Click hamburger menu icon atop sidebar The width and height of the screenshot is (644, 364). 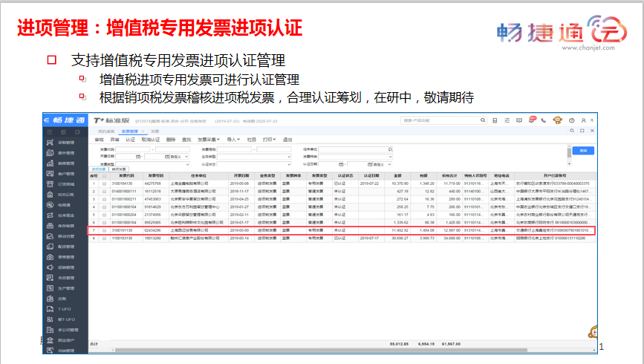point(49,132)
